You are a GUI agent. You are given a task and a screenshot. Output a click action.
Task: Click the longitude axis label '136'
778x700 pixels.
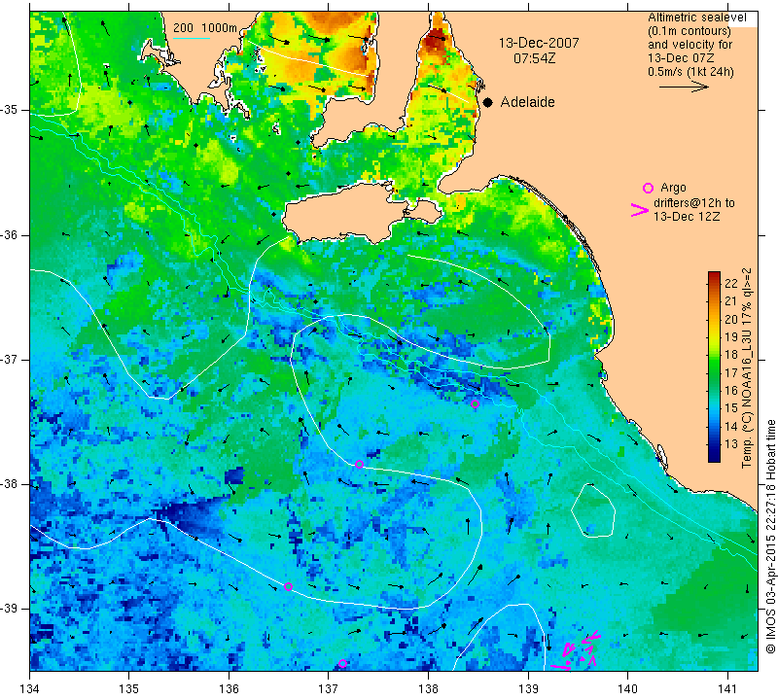pyautogui.click(x=229, y=689)
